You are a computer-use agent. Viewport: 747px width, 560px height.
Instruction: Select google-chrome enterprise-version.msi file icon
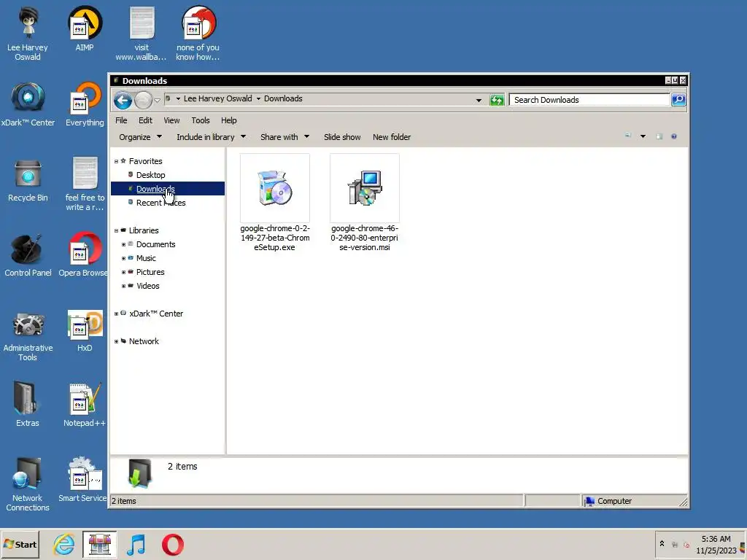tap(365, 187)
